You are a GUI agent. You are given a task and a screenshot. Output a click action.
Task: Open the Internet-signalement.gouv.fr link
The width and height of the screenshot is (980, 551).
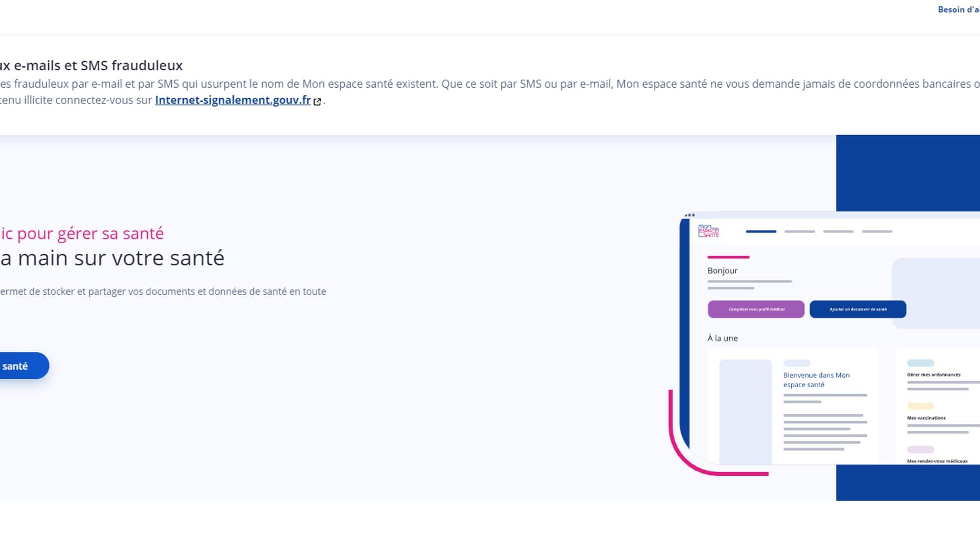[233, 100]
